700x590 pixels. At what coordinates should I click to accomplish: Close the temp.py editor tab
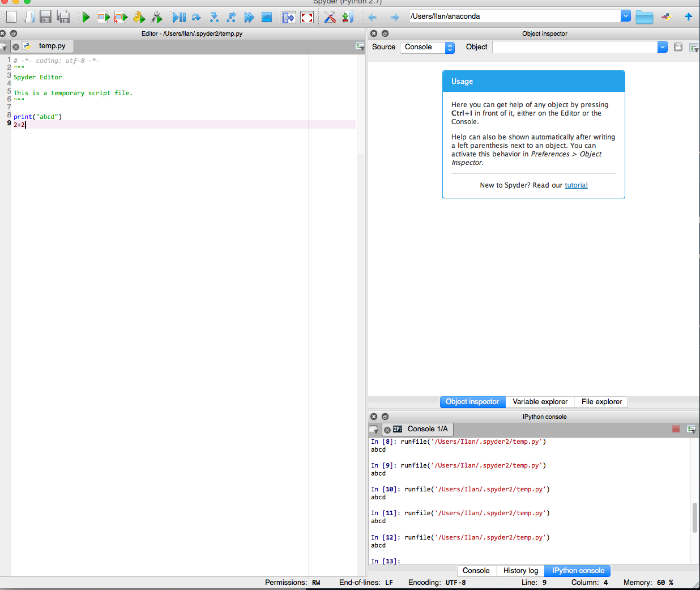16,47
